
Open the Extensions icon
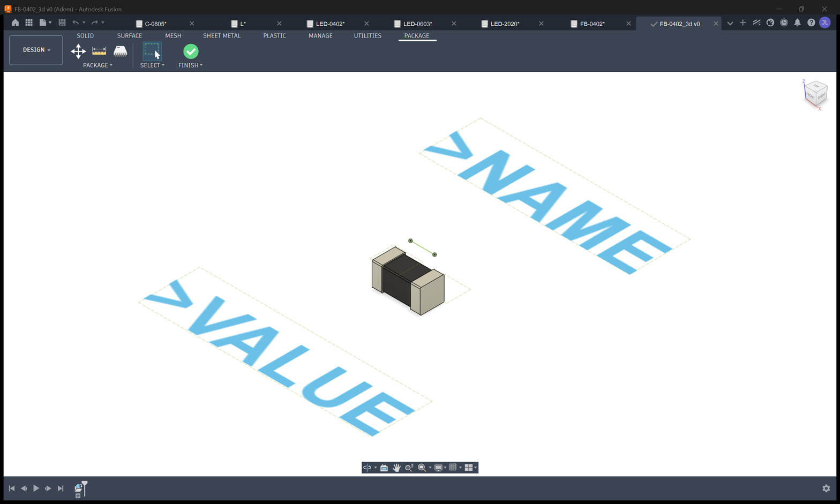coord(756,22)
